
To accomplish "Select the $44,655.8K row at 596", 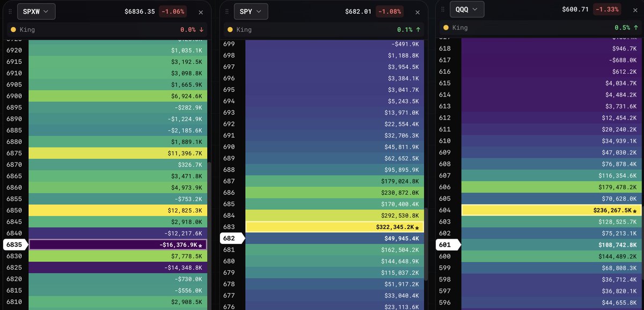I will click(551, 302).
